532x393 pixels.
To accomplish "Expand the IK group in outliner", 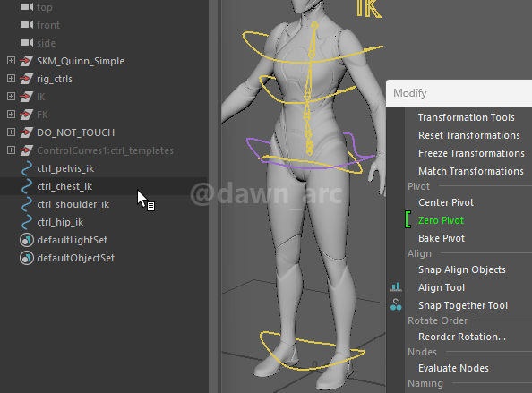I will click(x=11, y=97).
